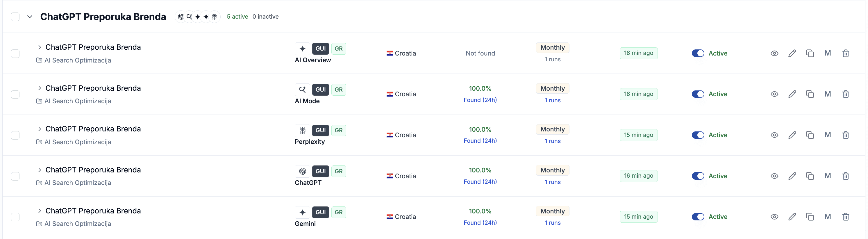
Task: Open Found (24h) link in AI Mode row
Action: (x=480, y=100)
